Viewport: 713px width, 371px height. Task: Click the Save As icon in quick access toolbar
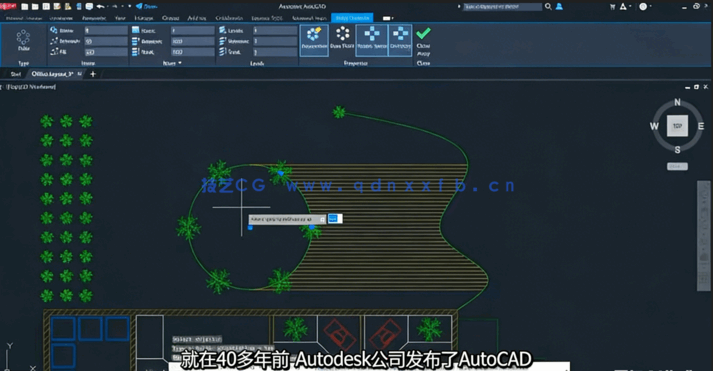tap(57, 6)
